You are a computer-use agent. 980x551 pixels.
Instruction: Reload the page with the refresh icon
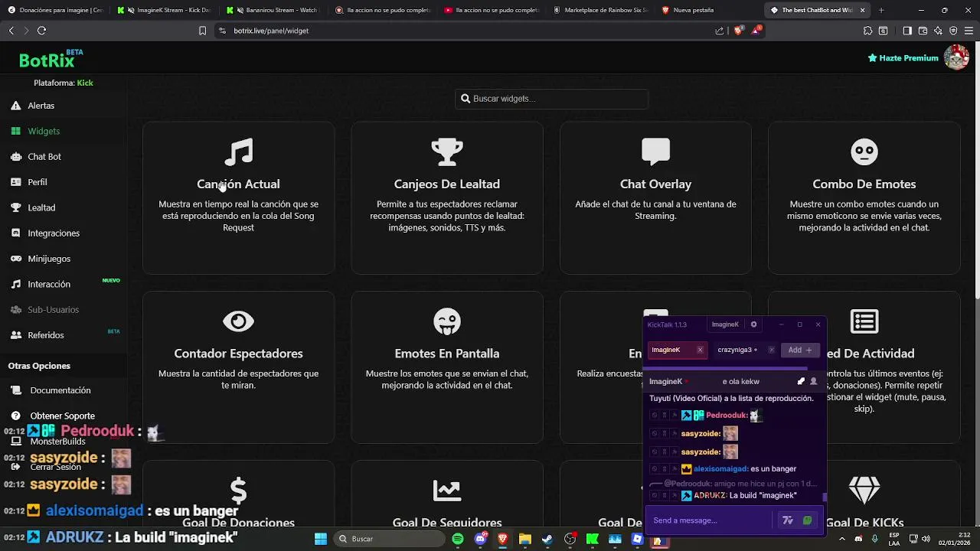(41, 31)
